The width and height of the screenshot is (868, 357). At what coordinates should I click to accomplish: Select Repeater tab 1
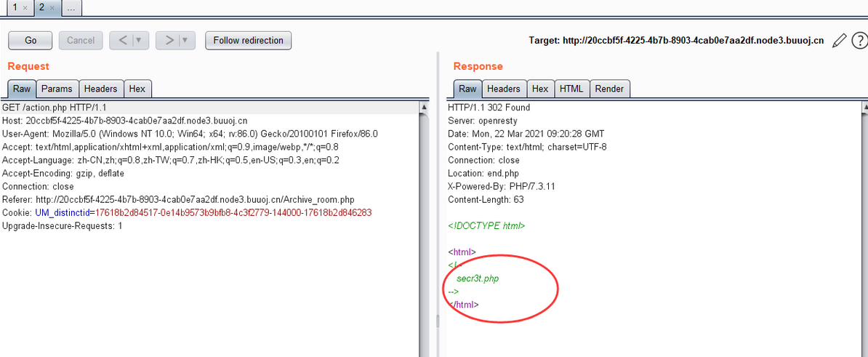[15, 7]
